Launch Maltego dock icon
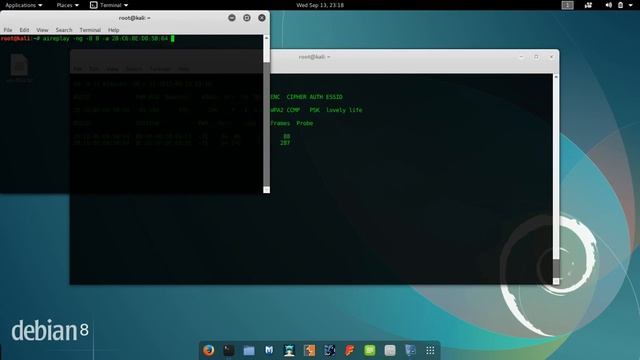The image size is (640, 360). pos(329,350)
